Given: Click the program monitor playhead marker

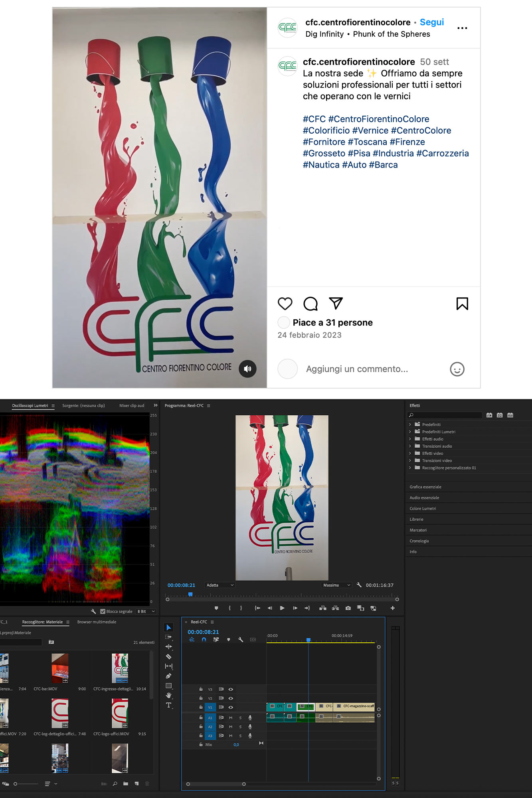Looking at the screenshot, I should [x=190, y=595].
